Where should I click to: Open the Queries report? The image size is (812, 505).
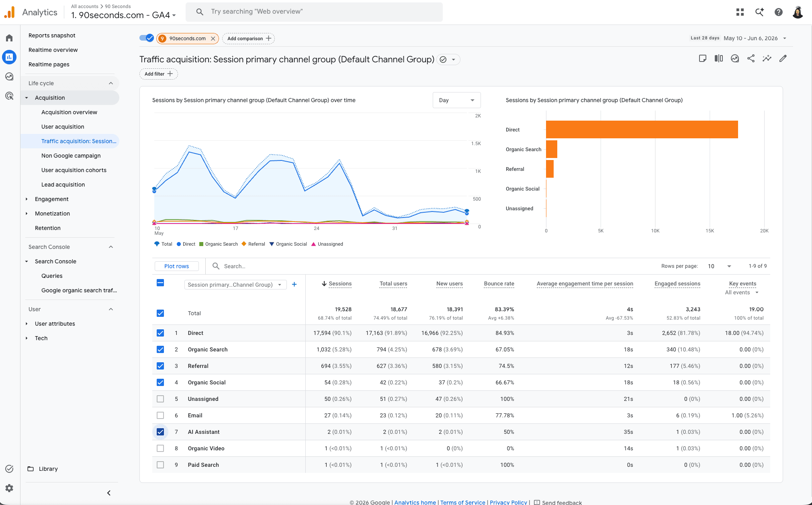point(52,276)
